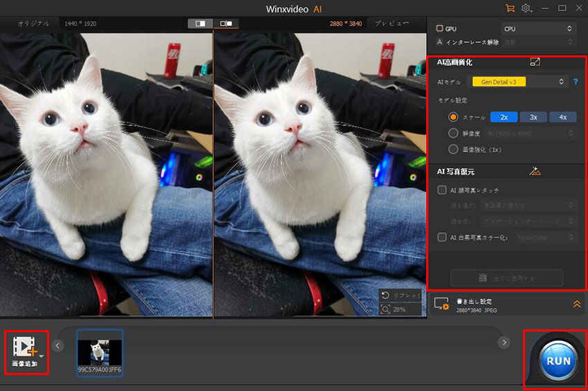Select the 99C579A001FF6 thumbnail
588x391 pixels.
coord(100,353)
